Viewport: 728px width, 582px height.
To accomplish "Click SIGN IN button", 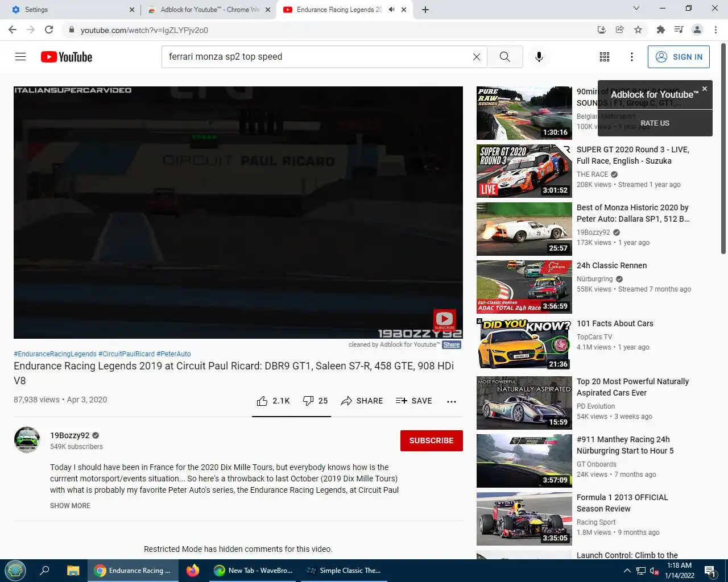I will tap(679, 57).
